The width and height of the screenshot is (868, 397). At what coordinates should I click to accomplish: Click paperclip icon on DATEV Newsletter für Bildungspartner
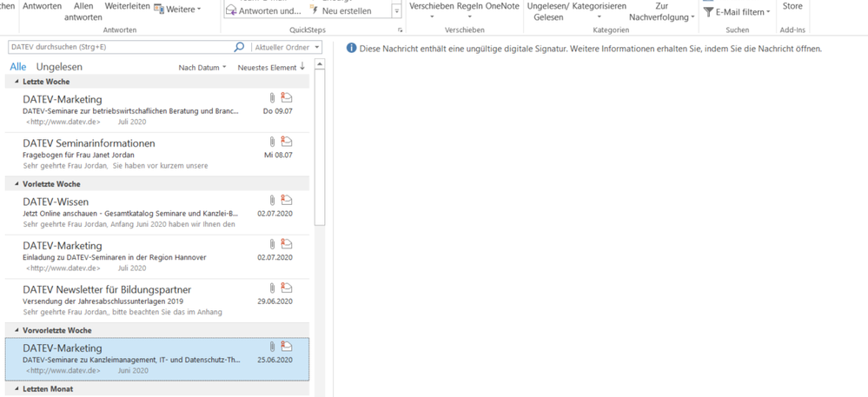click(272, 288)
